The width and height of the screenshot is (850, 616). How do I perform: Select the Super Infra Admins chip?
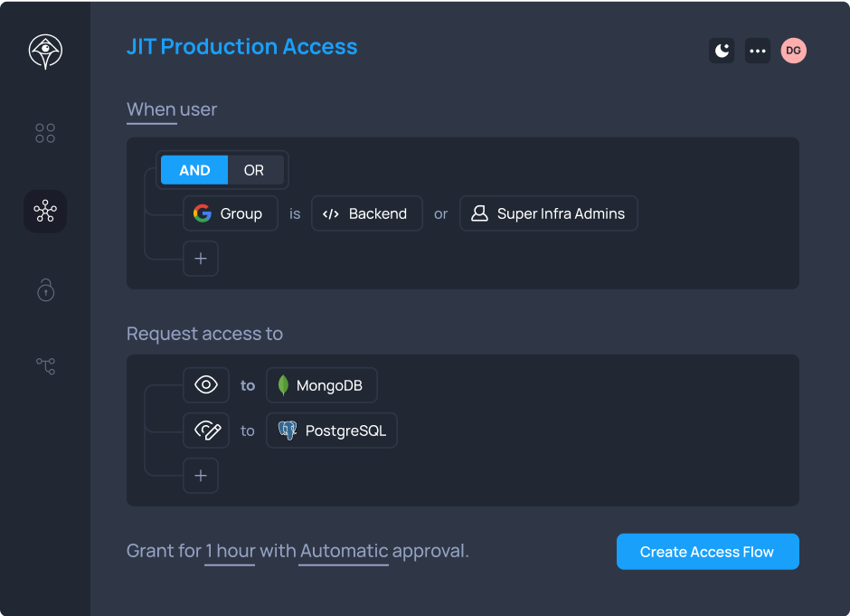click(548, 213)
